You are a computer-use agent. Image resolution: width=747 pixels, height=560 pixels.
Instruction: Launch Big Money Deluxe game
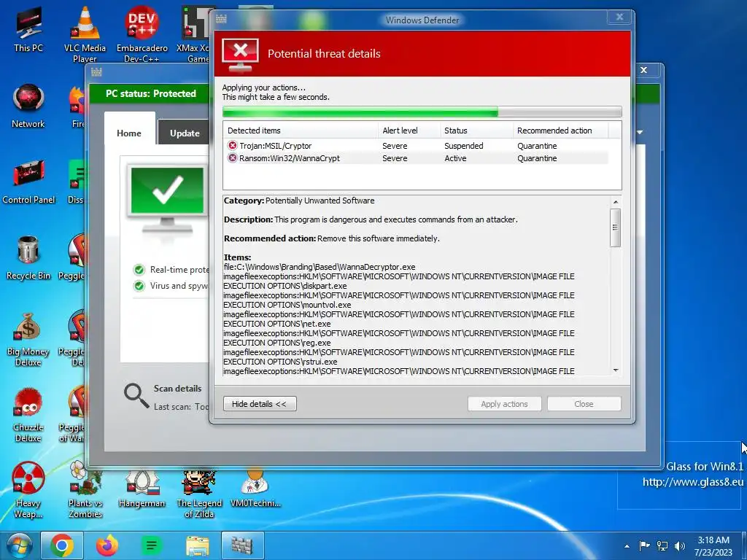28,339
